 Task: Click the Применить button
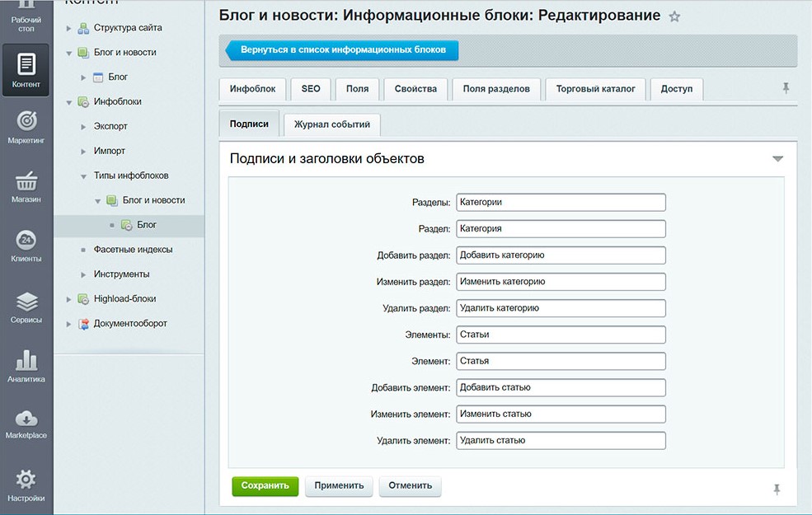point(339,486)
